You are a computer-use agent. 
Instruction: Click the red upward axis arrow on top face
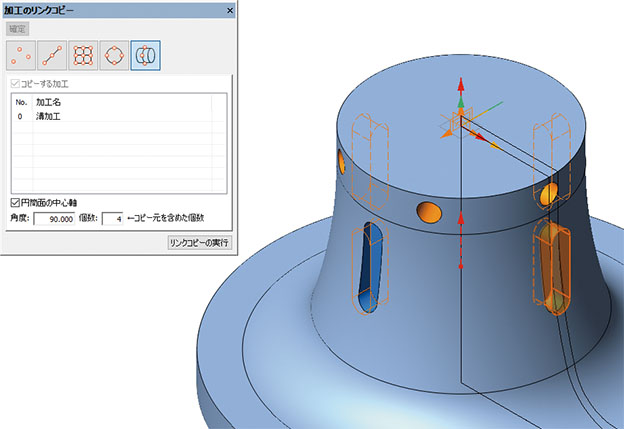click(x=461, y=85)
